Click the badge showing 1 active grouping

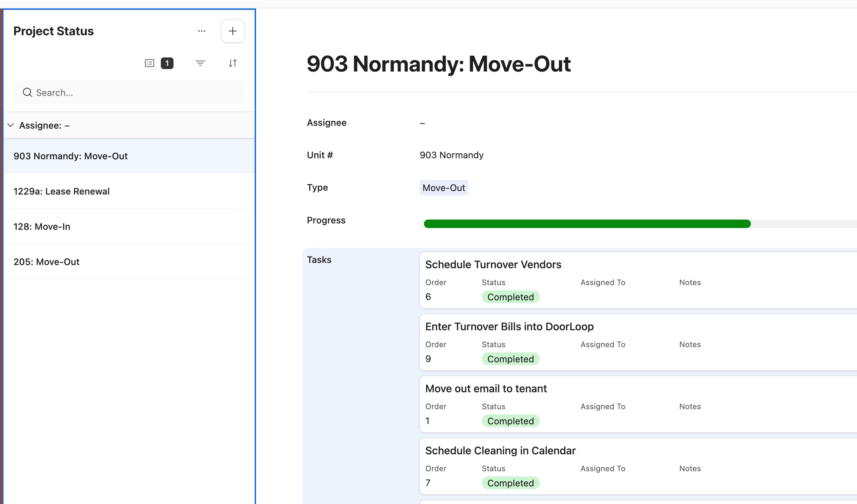[167, 63]
